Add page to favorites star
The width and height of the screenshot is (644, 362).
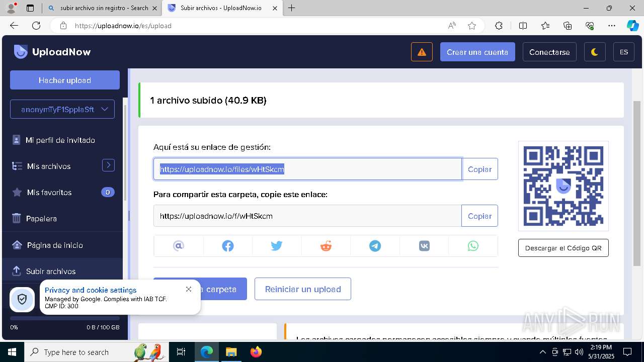pyautogui.click(x=472, y=26)
